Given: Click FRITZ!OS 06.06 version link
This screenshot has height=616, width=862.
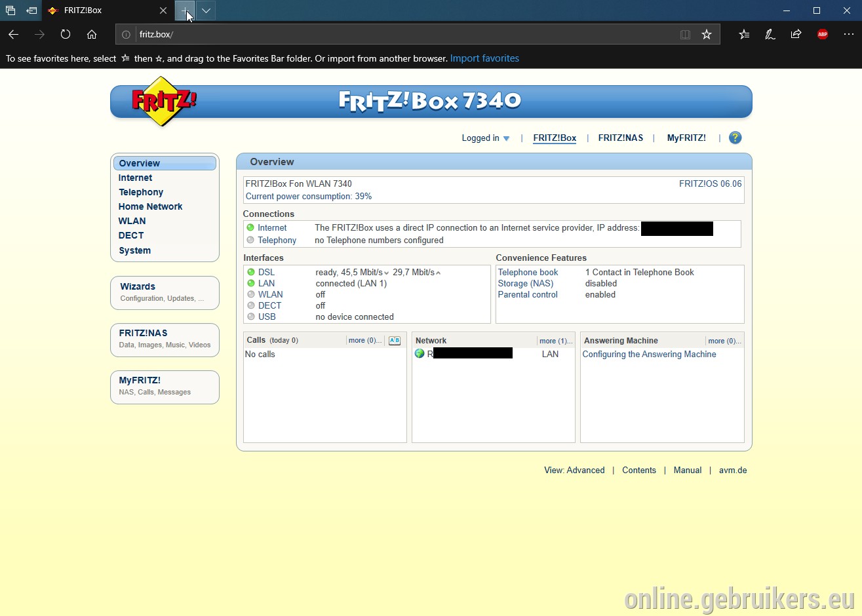Looking at the screenshot, I should tap(711, 183).
